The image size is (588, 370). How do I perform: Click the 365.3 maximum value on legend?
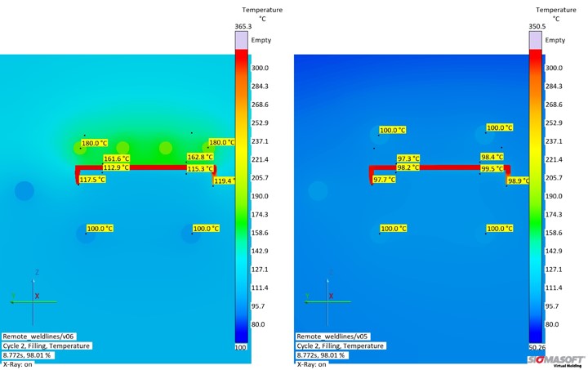pos(243,27)
